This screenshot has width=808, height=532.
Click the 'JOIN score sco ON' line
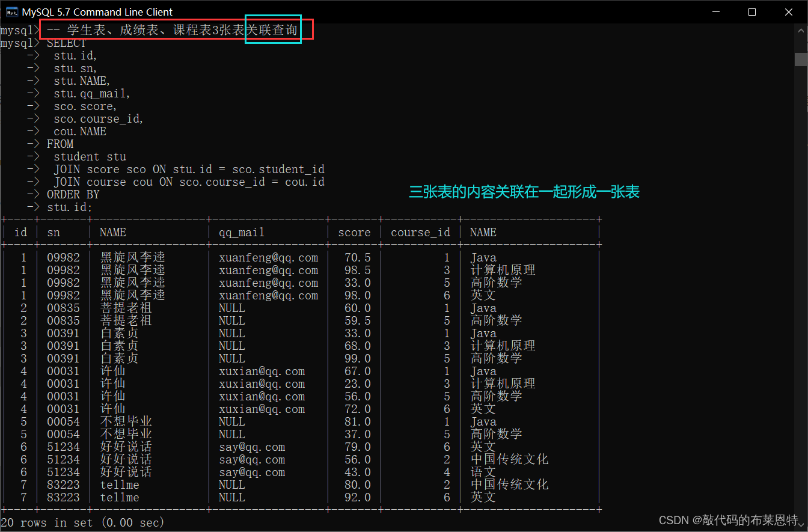(189, 170)
